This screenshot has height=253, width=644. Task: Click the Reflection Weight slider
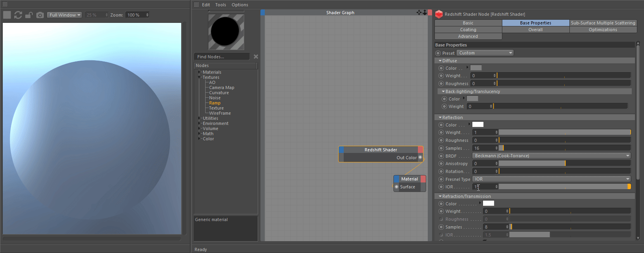[565, 132]
